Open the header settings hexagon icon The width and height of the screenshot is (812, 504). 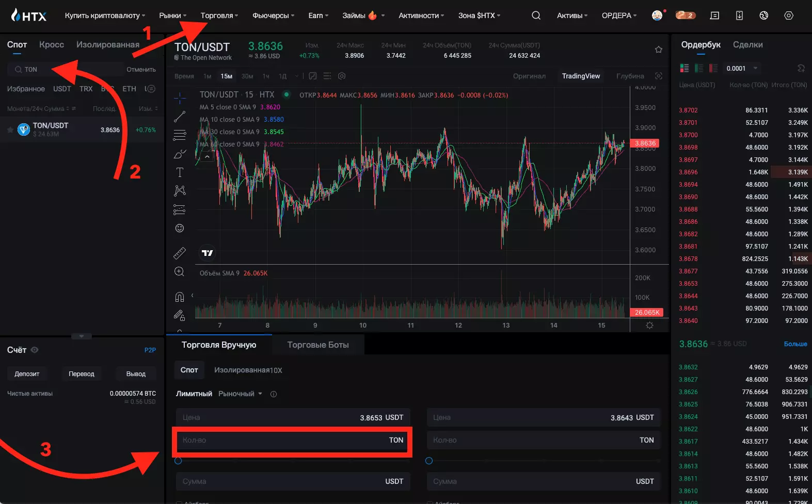[789, 15]
